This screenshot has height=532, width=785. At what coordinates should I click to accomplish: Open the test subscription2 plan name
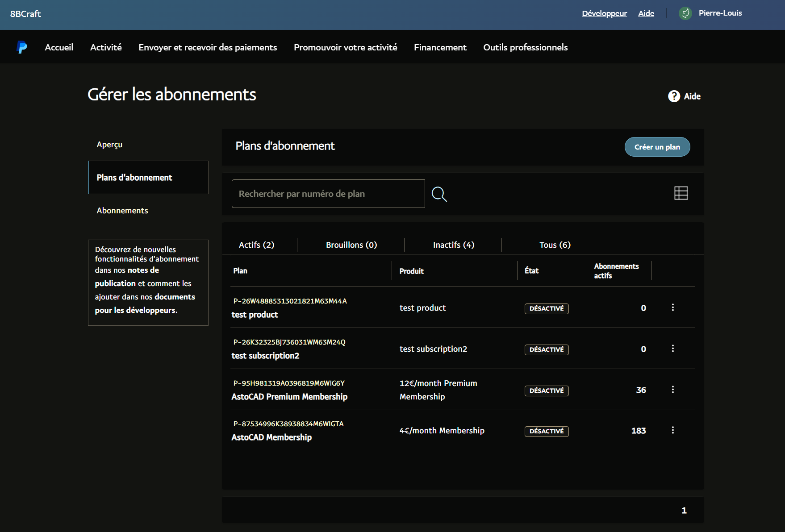pos(265,356)
